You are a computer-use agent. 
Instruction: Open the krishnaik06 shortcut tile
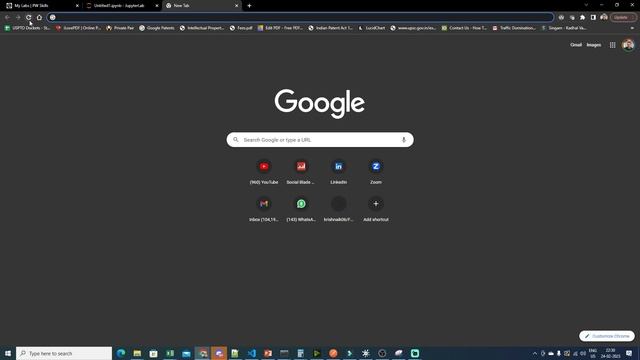[x=338, y=209]
